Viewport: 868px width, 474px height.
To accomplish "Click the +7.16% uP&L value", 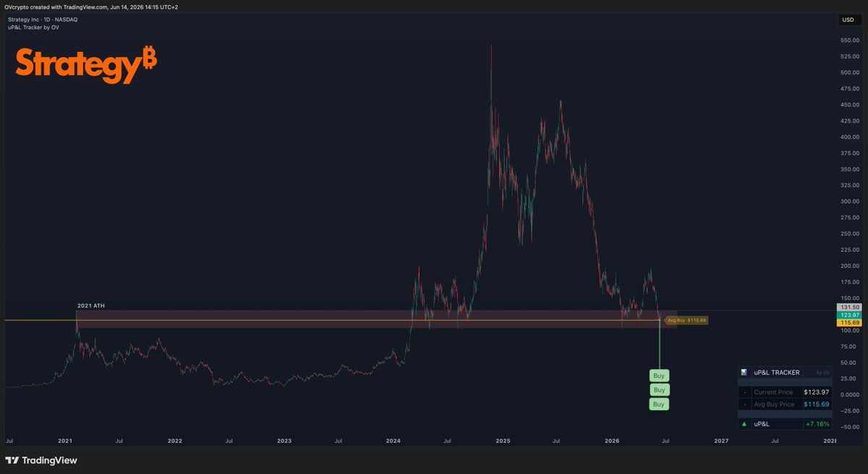I will [x=818, y=423].
